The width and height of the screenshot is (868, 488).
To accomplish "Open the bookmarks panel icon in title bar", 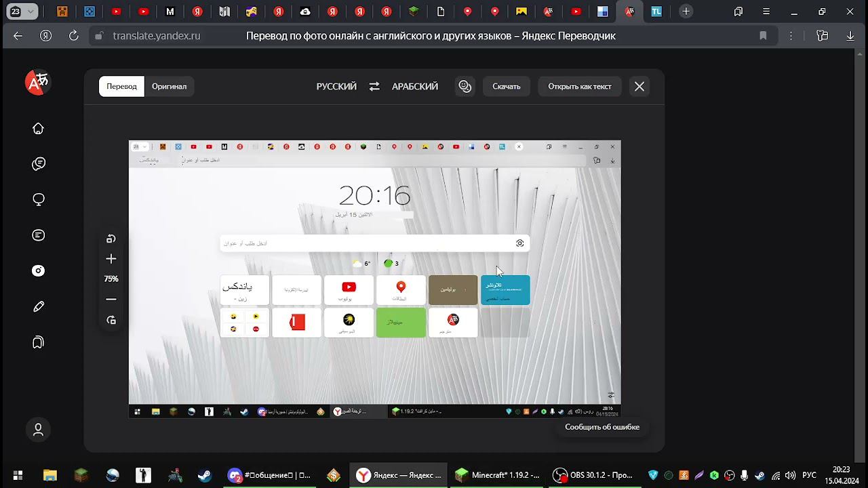I will [x=738, y=12].
